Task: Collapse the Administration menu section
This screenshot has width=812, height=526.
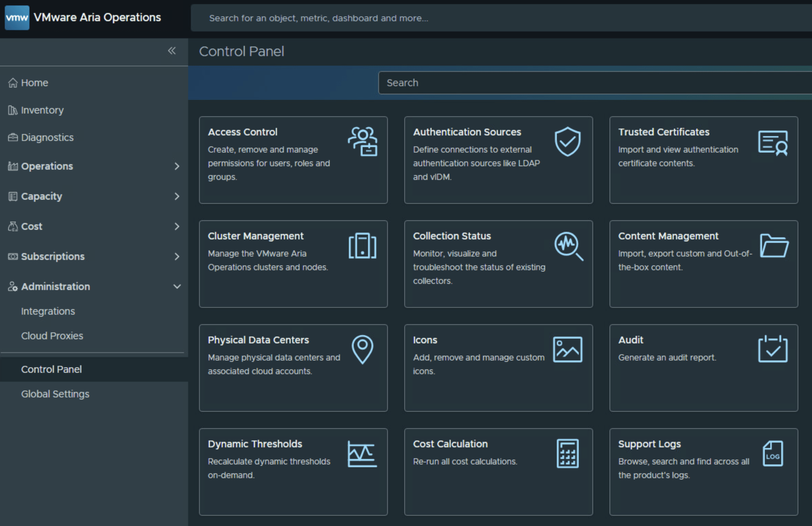Action: (176, 287)
